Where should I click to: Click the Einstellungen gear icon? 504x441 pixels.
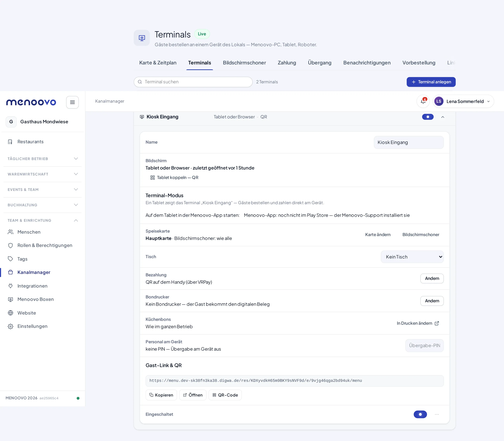pos(10,326)
